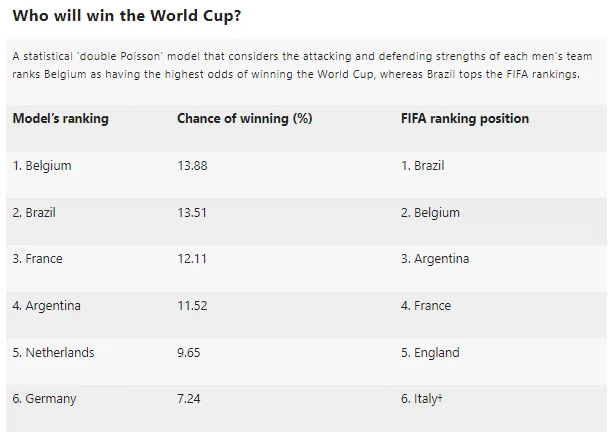Screen dimensions: 614x432
Task: Click the '6. Italy' footnote entry
Action: (x=422, y=399)
